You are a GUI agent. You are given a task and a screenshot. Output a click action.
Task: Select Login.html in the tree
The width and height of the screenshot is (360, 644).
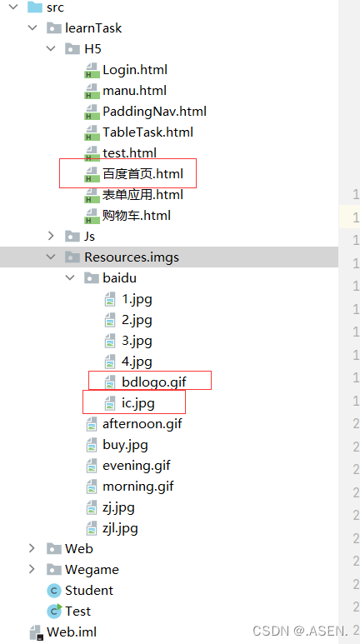[x=135, y=70]
